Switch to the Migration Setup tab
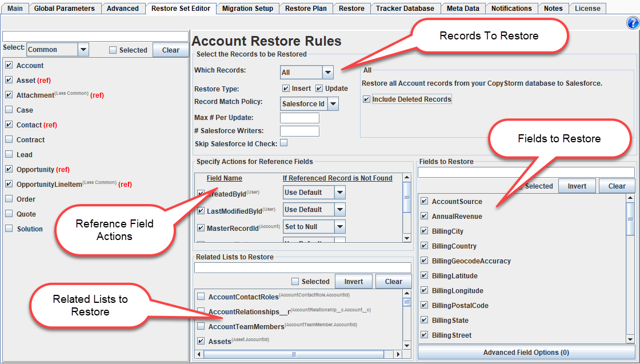 tap(247, 8)
